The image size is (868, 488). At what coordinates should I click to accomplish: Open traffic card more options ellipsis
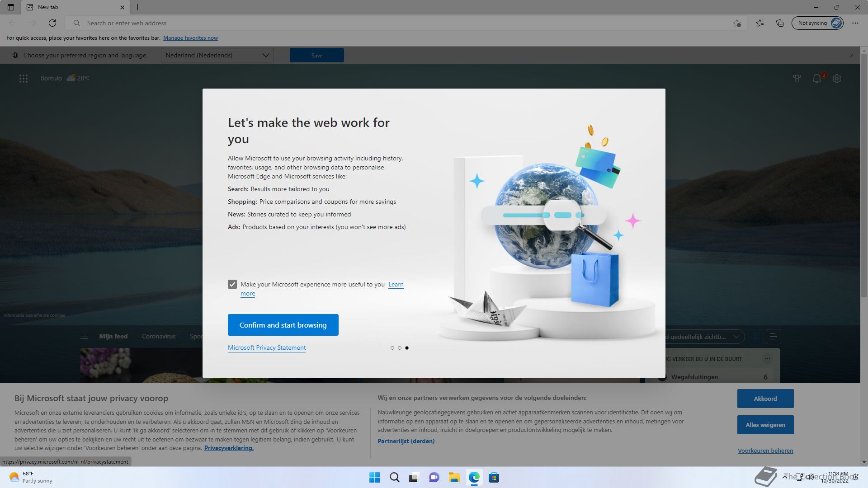click(767, 359)
